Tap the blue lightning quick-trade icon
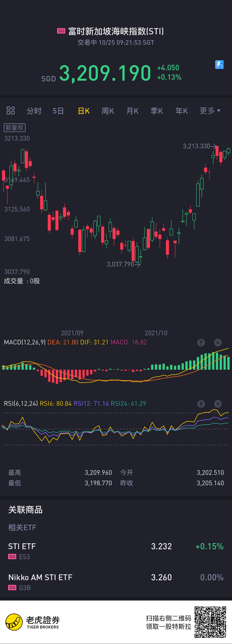 click(219, 65)
